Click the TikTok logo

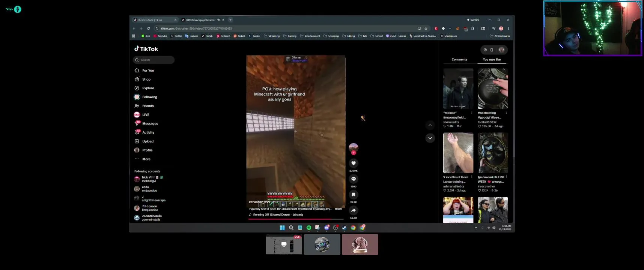[x=146, y=49]
